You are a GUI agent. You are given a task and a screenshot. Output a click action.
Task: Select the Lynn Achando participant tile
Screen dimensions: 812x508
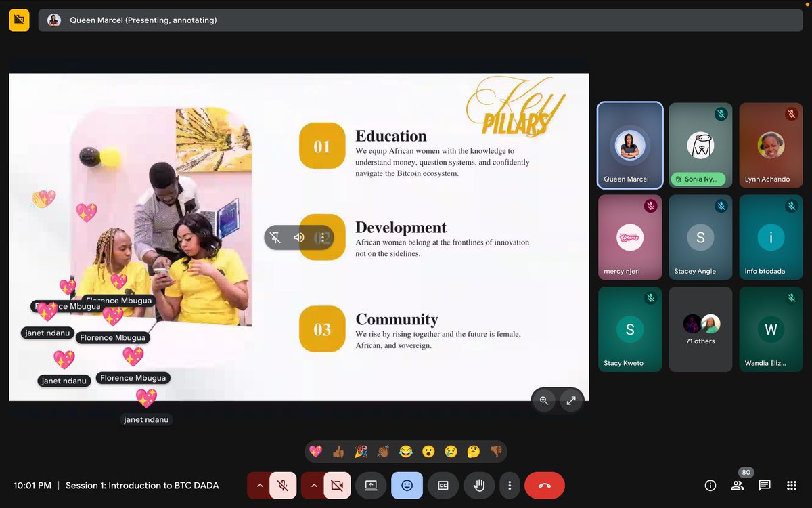click(771, 145)
